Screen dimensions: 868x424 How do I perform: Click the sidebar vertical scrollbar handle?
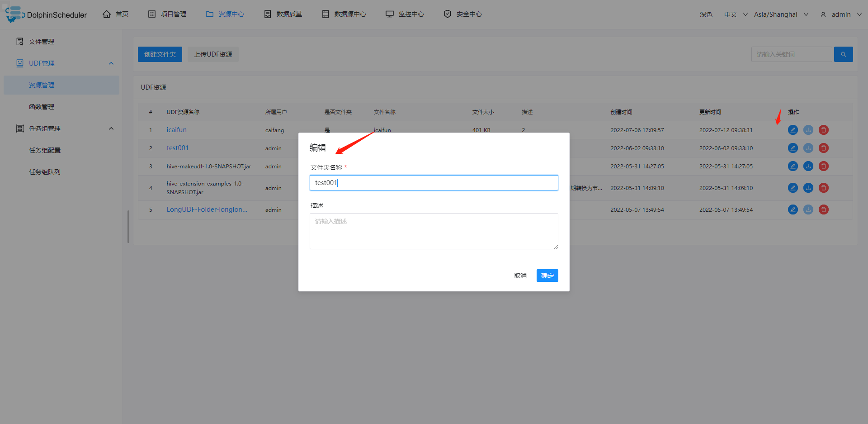tap(128, 227)
